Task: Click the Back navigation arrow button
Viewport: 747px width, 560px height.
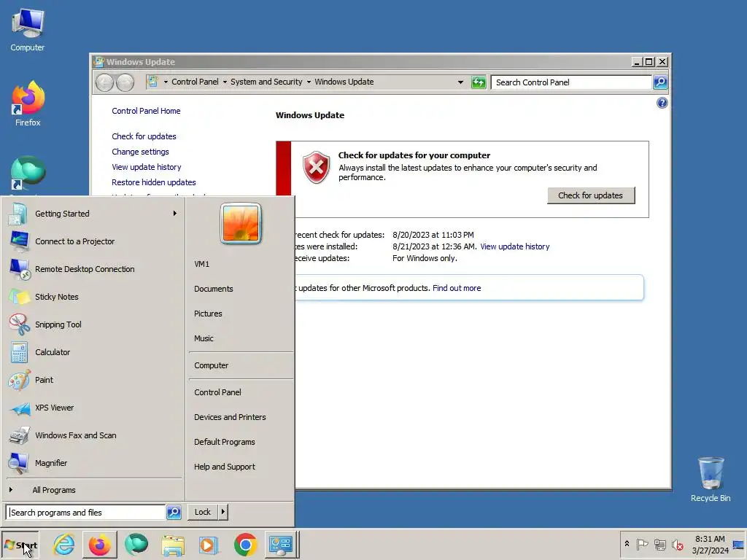Action: coord(104,83)
